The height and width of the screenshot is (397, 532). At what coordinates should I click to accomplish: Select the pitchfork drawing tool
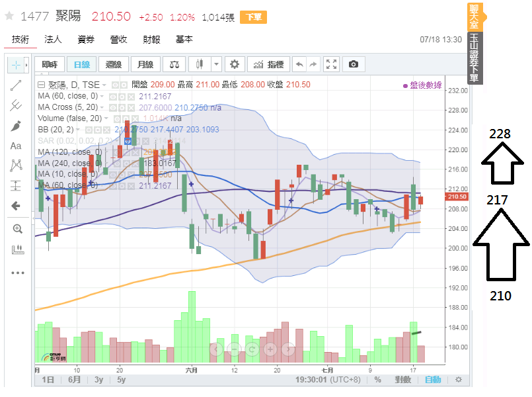[x=16, y=105]
